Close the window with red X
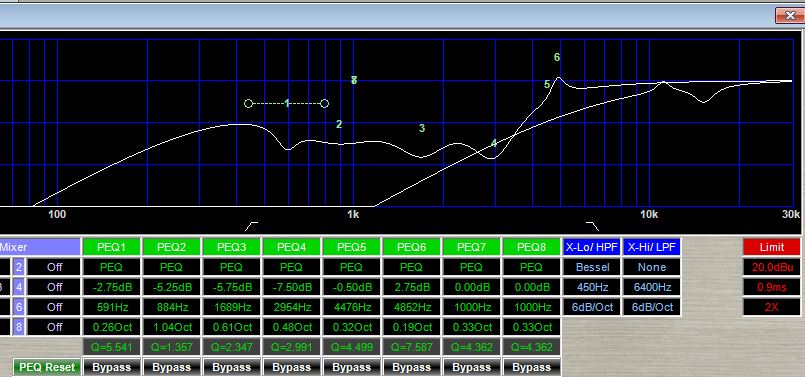The width and height of the screenshot is (805, 377). tap(790, 15)
